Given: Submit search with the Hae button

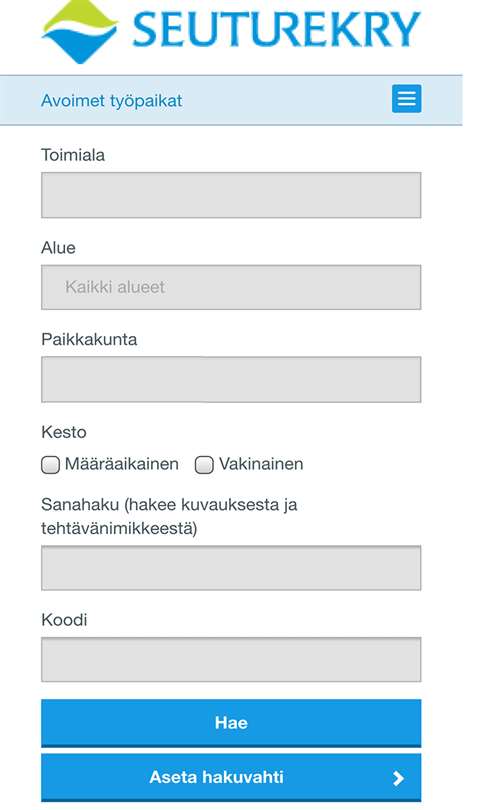Looking at the screenshot, I should point(231,723).
